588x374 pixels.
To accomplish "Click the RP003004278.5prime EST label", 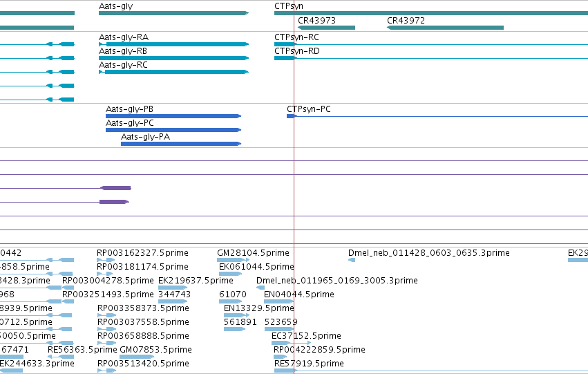I will 108,281.
